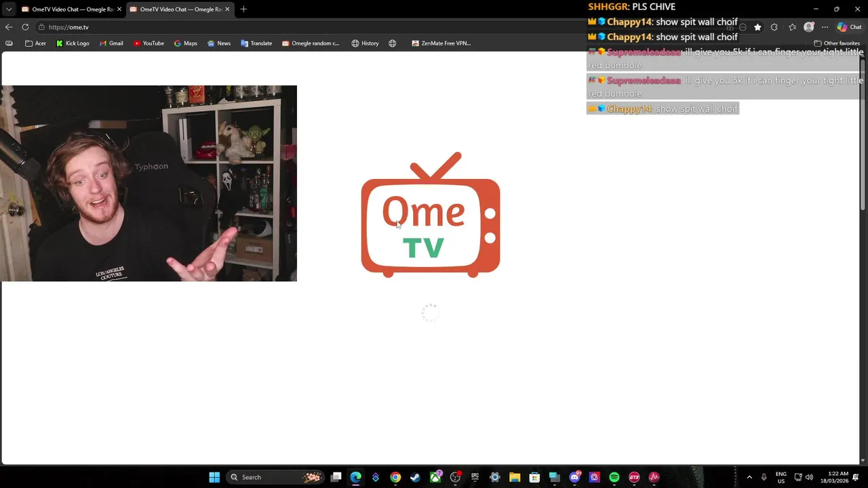
Task: Close the first OmeTV tab
Action: [119, 9]
